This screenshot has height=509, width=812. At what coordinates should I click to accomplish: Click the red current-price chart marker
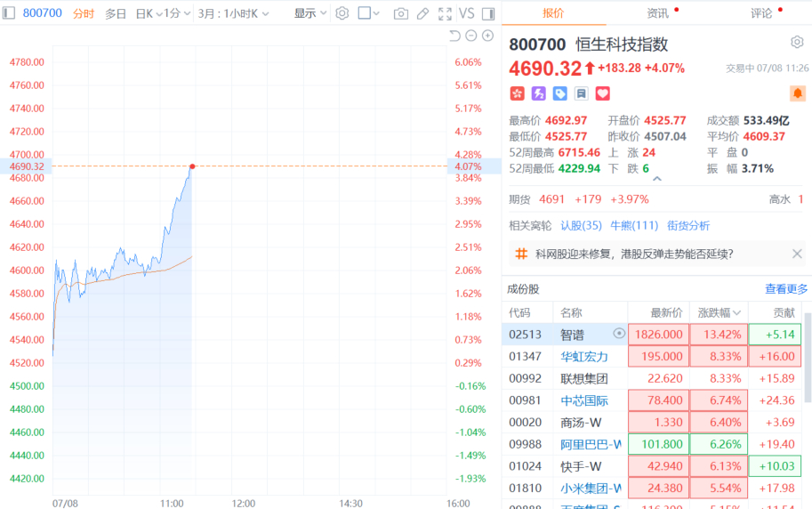[x=192, y=166]
